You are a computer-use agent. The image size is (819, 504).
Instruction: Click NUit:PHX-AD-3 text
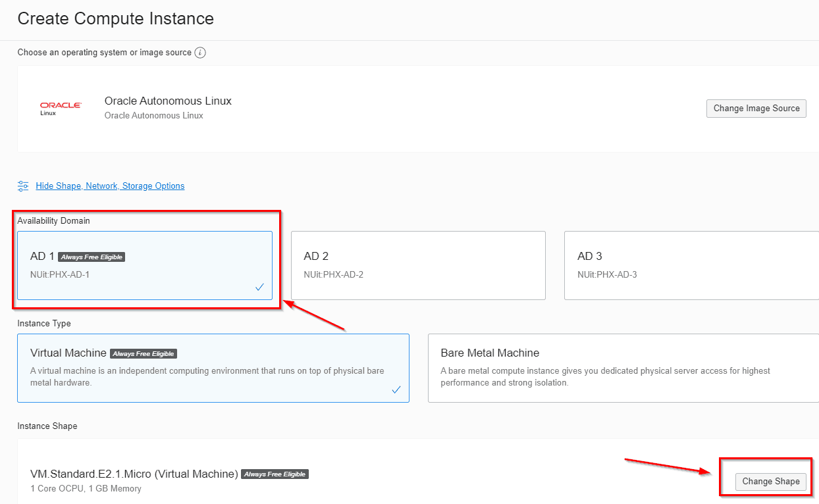607,274
